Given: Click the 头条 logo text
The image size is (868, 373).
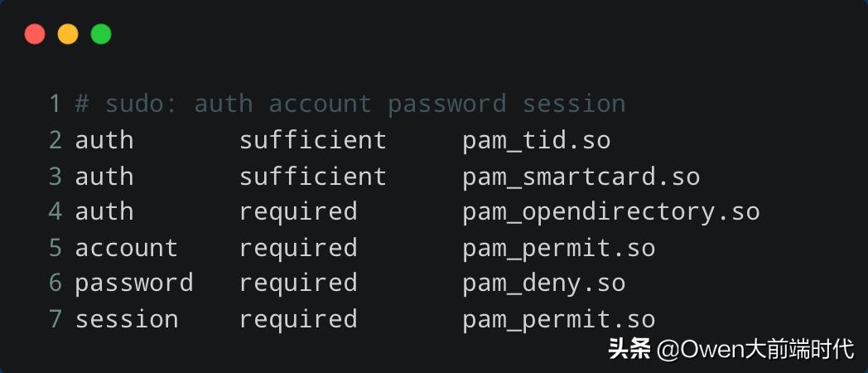Looking at the screenshot, I should (629, 349).
